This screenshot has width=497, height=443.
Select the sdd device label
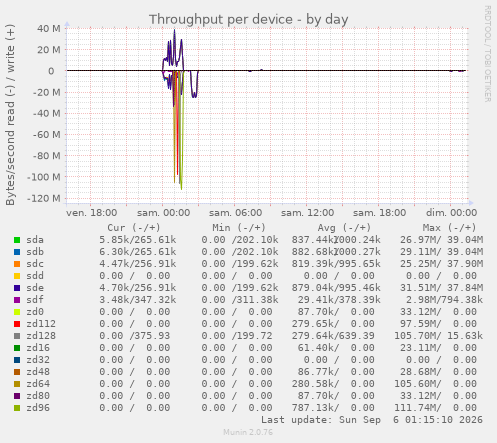click(35, 276)
